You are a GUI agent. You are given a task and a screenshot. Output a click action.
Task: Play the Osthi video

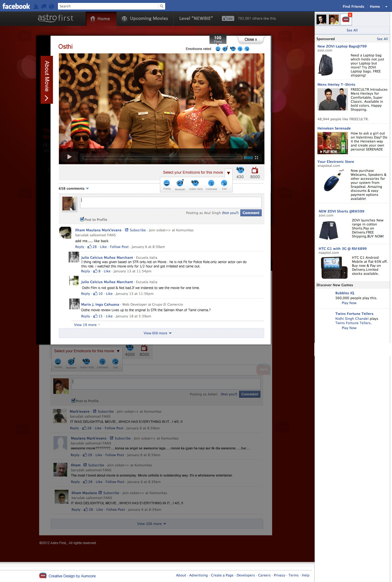tap(69, 157)
